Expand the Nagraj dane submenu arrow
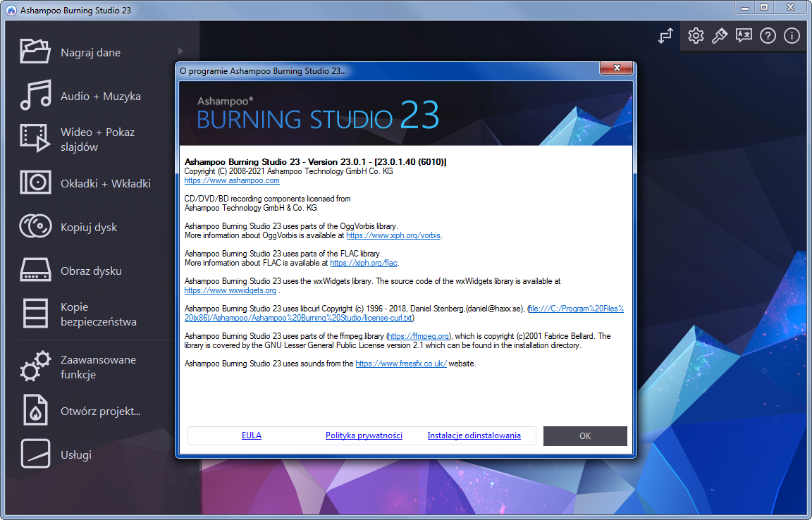 [180, 51]
